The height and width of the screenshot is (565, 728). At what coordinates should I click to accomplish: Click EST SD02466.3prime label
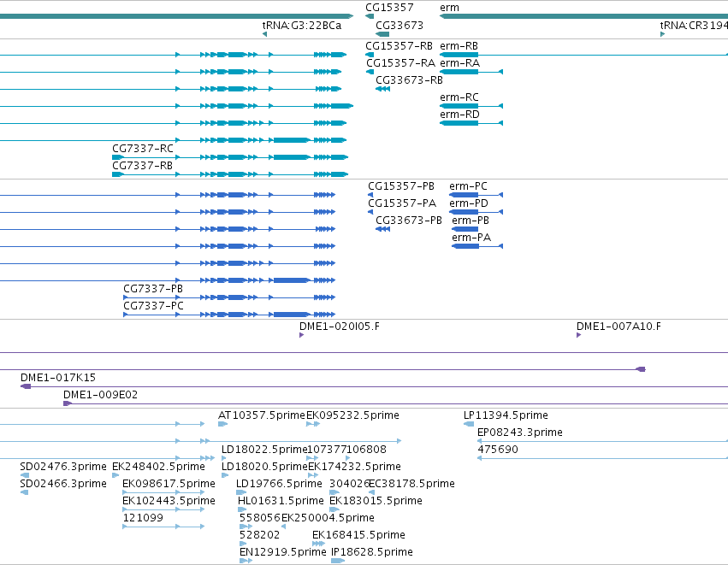63,484
